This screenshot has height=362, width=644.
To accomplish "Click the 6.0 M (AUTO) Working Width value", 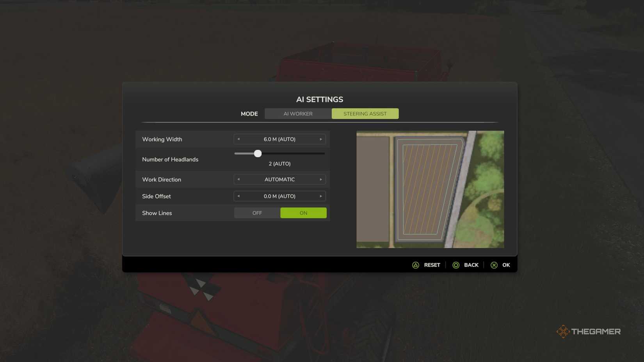I will click(279, 139).
